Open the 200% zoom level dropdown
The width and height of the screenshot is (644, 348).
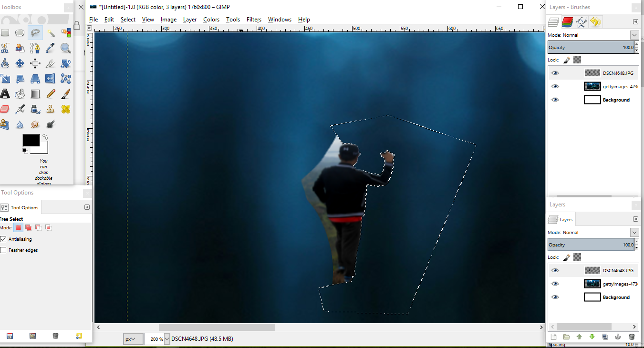pos(166,339)
